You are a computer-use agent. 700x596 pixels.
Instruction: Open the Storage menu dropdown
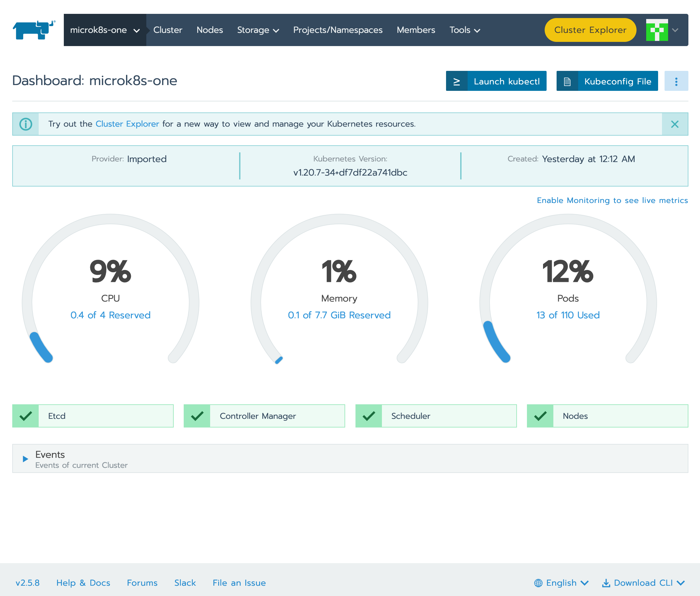pyautogui.click(x=258, y=30)
